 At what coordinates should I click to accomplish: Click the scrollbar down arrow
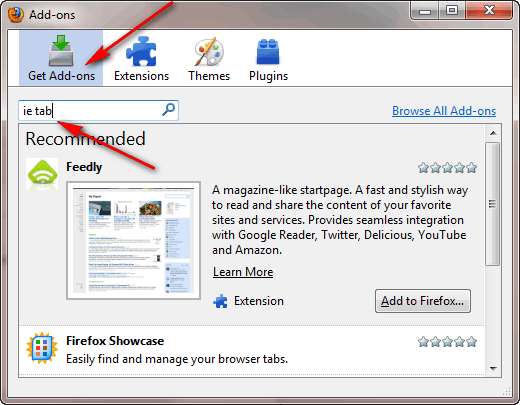click(x=493, y=368)
